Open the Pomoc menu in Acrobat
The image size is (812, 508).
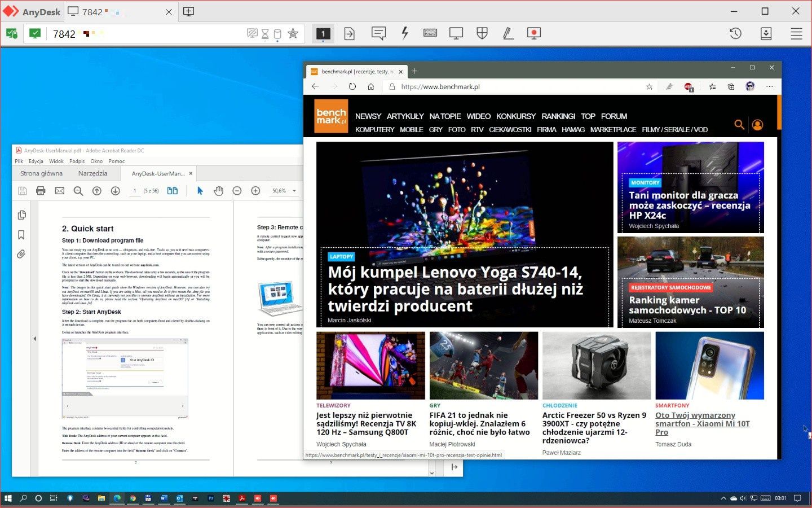[x=117, y=161]
